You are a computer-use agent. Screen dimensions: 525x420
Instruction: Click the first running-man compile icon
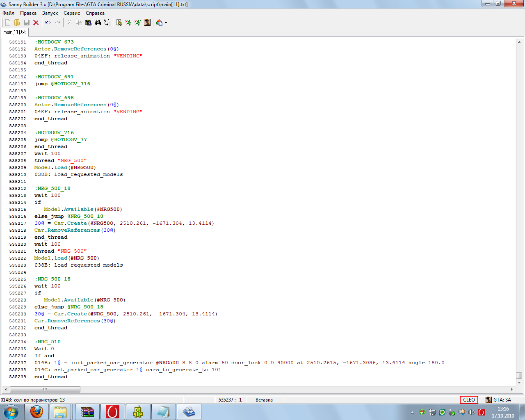point(128,23)
